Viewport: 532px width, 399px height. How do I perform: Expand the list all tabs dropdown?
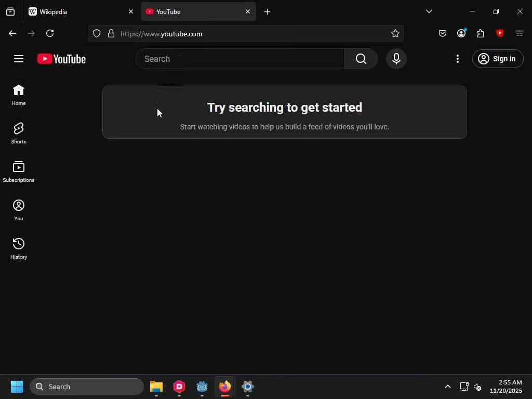[x=429, y=11]
